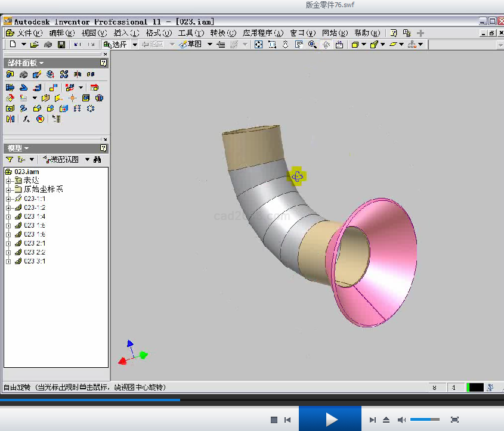This screenshot has height=431, width=504.
Task: Open the 装配视图 dropdown arrow
Action: click(x=87, y=160)
